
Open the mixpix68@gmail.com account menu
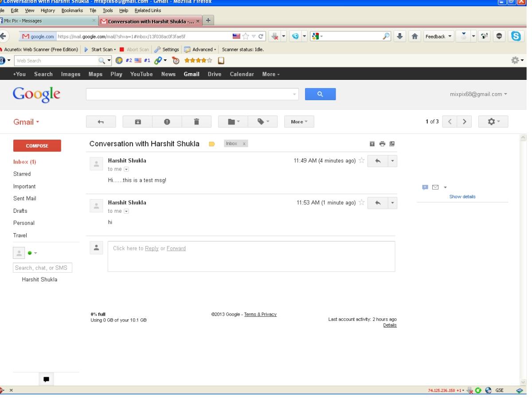point(478,94)
